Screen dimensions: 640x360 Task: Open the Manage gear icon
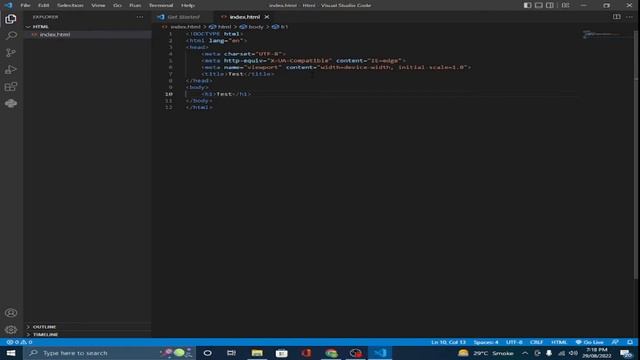[x=11, y=329]
